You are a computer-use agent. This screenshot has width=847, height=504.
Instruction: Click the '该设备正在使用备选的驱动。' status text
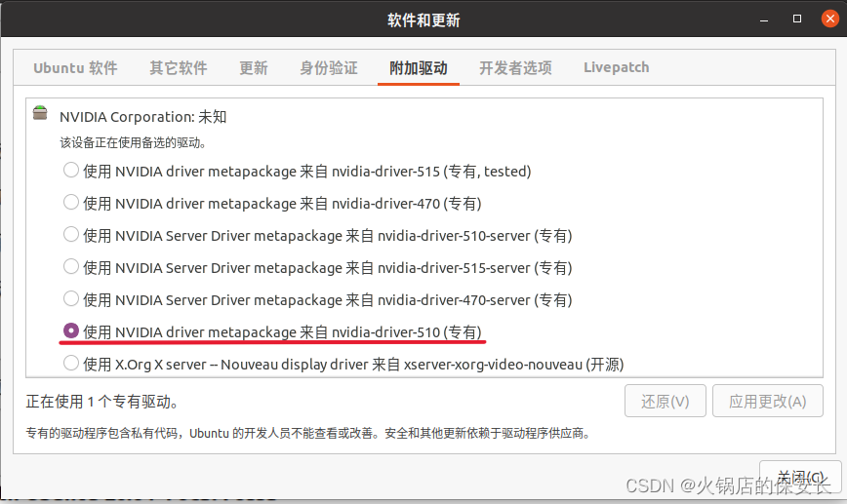pyautogui.click(x=133, y=143)
